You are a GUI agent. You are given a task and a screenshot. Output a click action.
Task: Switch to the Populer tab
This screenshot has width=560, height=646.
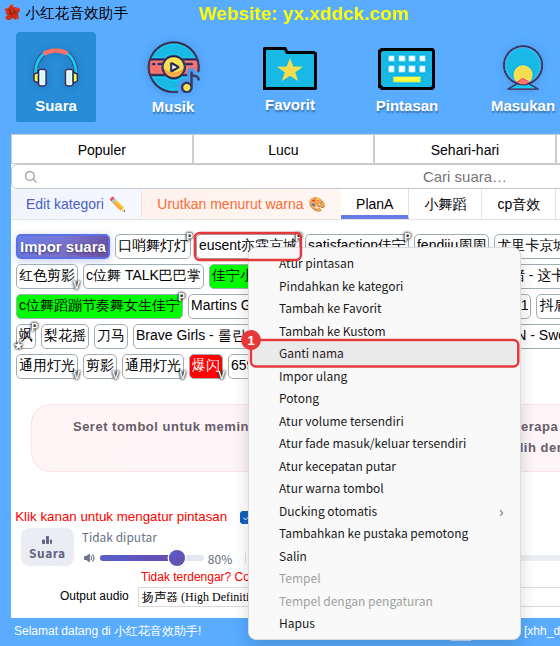click(102, 150)
